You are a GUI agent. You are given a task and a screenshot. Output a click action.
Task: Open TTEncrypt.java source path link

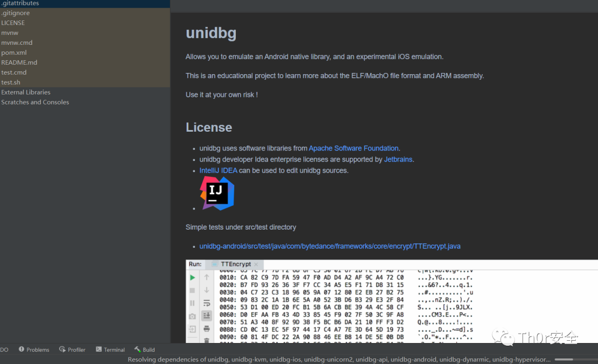click(x=330, y=246)
